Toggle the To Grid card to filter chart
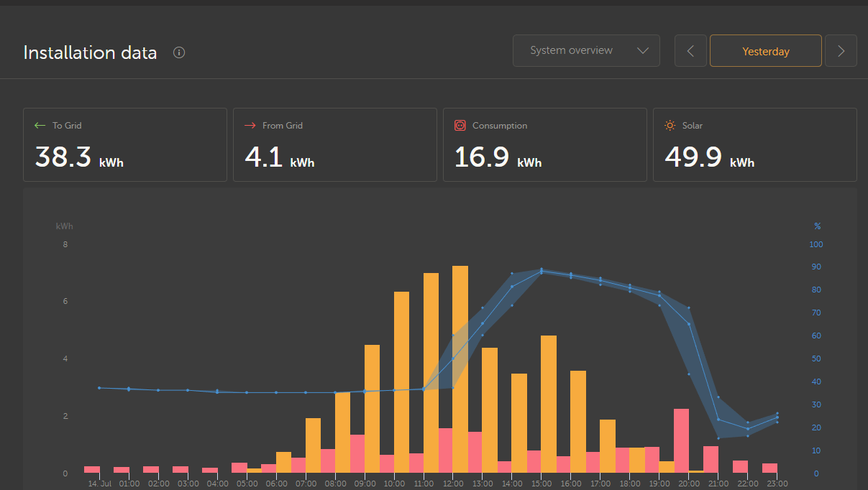This screenshot has height=490, width=868. pyautogui.click(x=125, y=144)
